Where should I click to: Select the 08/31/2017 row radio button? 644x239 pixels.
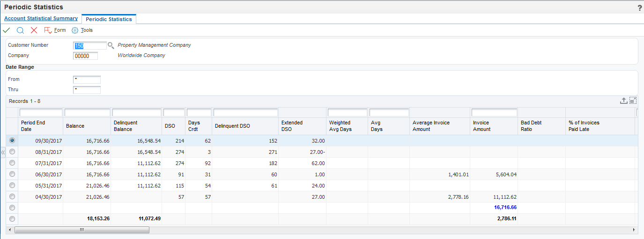click(12, 152)
